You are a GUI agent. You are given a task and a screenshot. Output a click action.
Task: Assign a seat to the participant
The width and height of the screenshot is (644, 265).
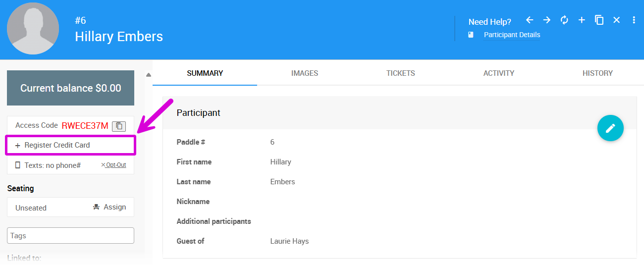coord(109,207)
